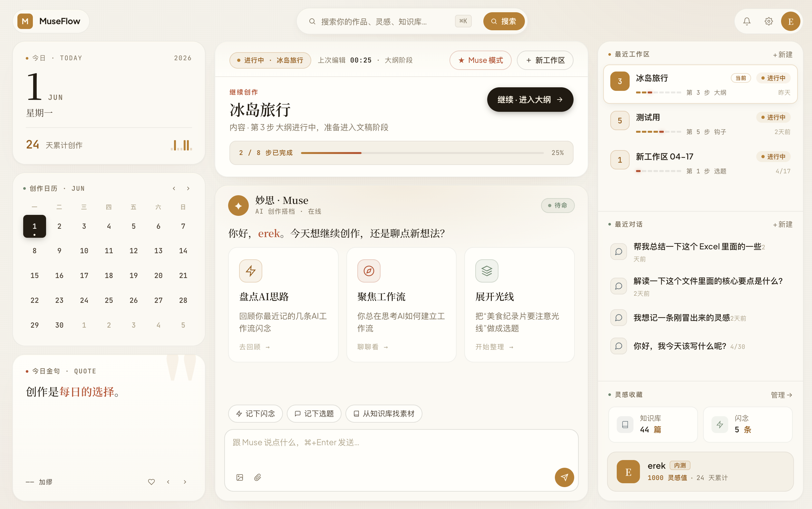This screenshot has width=812, height=509.
Task: Click the lightning icon in 闪念 card
Action: (x=720, y=425)
